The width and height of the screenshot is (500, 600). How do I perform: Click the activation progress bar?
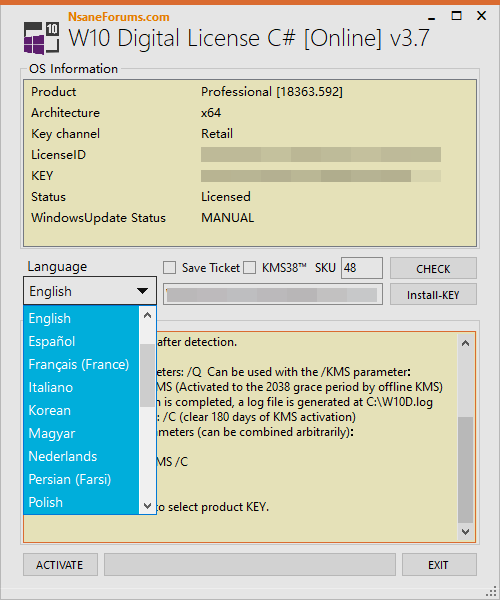point(250,564)
